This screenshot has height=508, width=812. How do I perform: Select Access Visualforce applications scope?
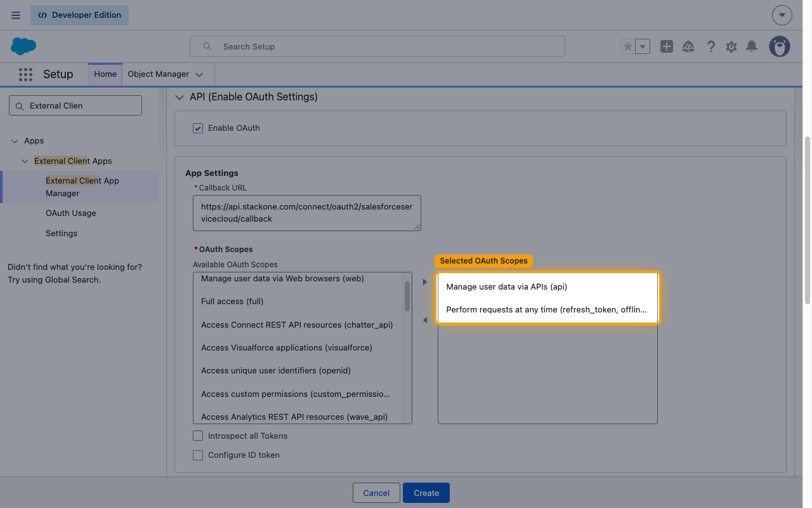click(x=298, y=347)
